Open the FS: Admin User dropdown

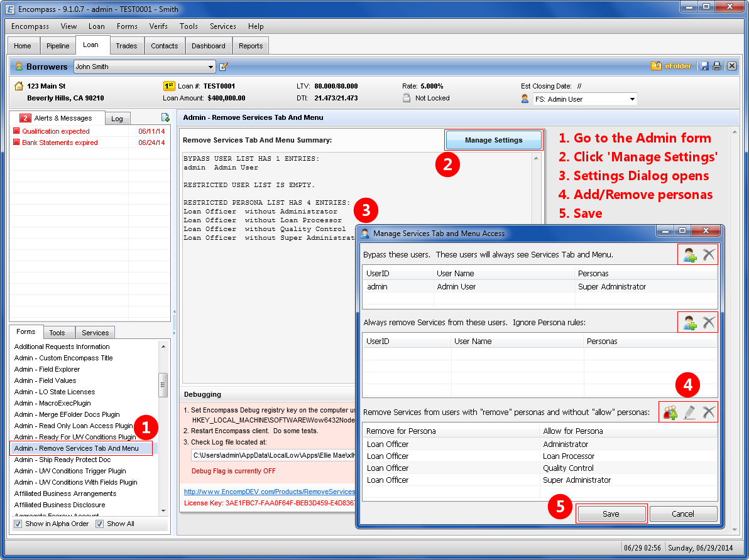[x=632, y=99]
